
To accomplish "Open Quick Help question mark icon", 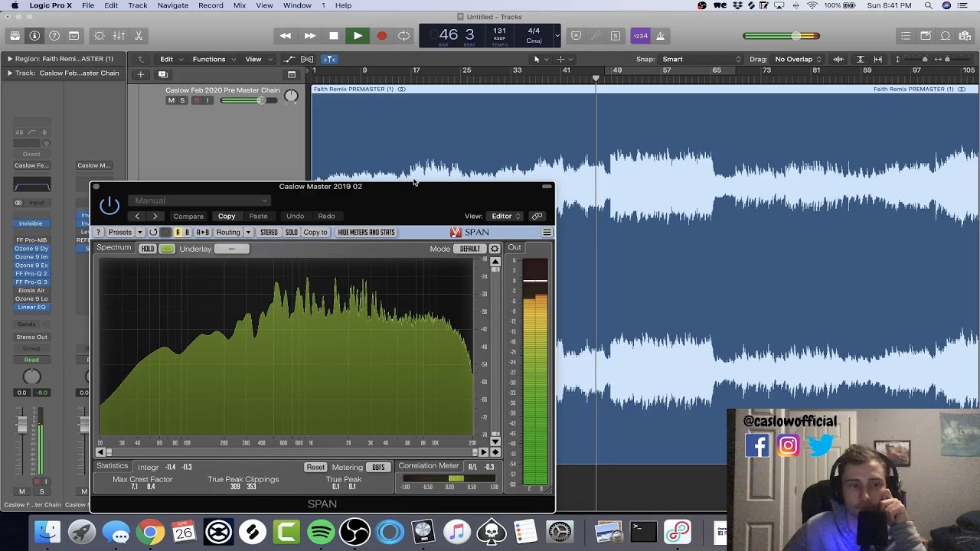I will (54, 35).
